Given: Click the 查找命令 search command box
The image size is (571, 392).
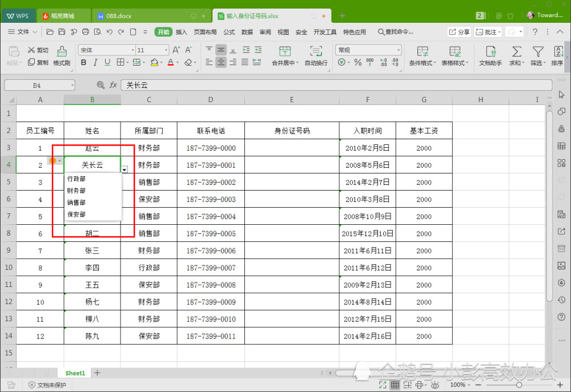Looking at the screenshot, I should pyautogui.click(x=396, y=32).
